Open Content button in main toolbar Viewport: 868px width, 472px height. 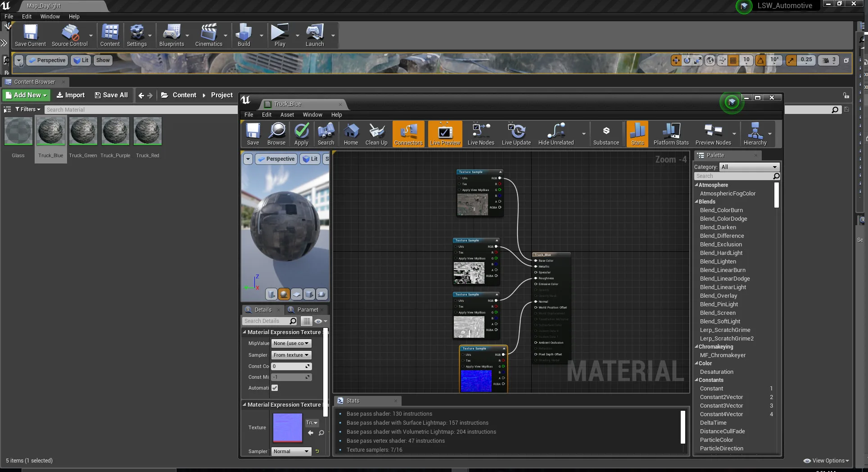pyautogui.click(x=110, y=35)
